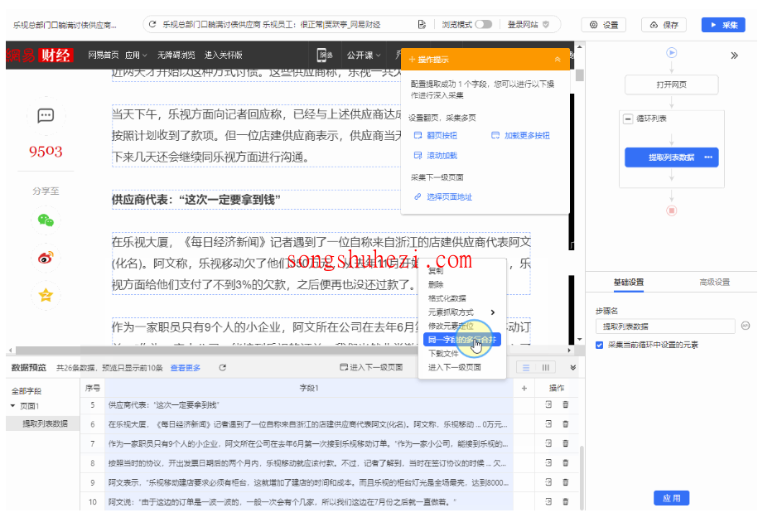The image size is (758, 532).
Task: Collapse the data preview with the chevron
Action: point(573,368)
